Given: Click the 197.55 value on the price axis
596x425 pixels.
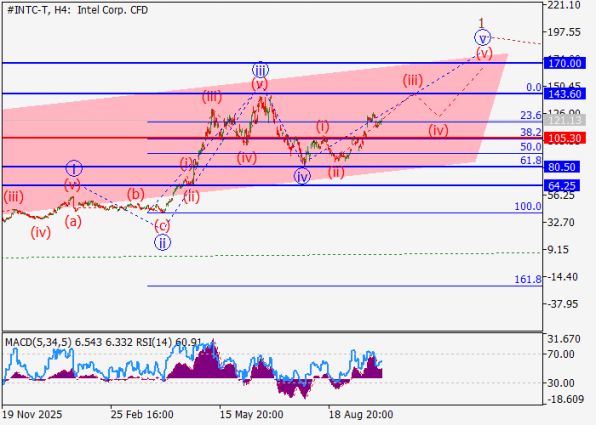Looking at the screenshot, I should coord(564,32).
